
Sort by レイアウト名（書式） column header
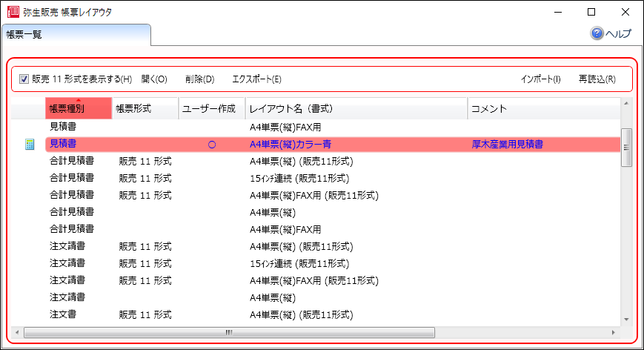pos(356,108)
